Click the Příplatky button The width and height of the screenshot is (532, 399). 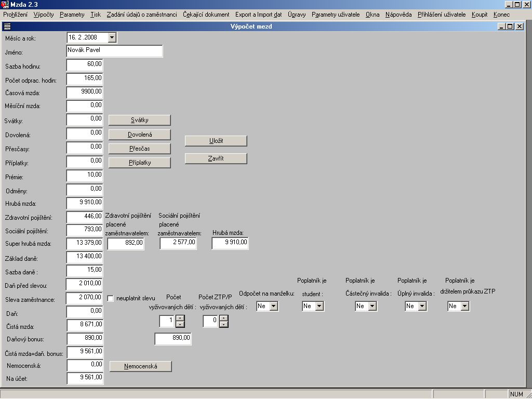pyautogui.click(x=139, y=163)
